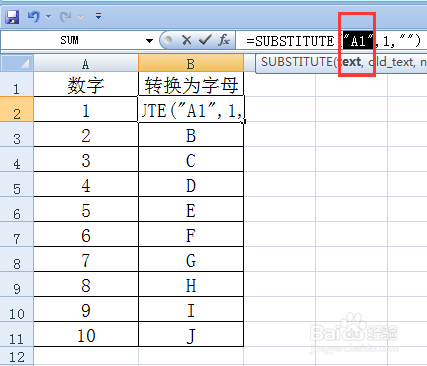Select row 3 header
Screen dimensions: 427x366
(x=17, y=134)
